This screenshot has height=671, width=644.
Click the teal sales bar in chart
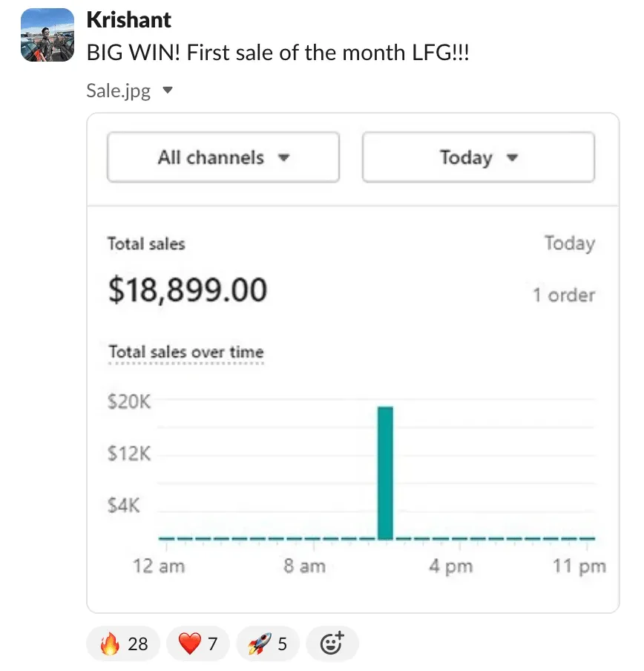point(385,473)
